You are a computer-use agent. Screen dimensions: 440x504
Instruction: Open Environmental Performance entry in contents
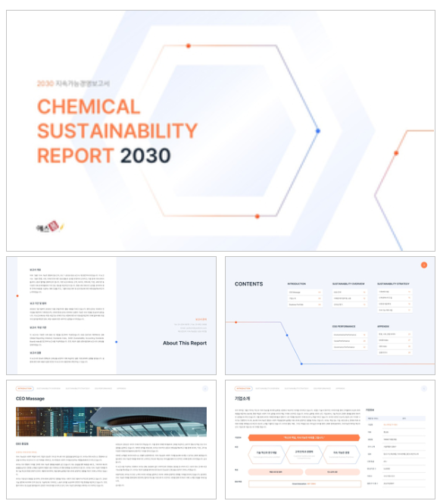[350, 334]
